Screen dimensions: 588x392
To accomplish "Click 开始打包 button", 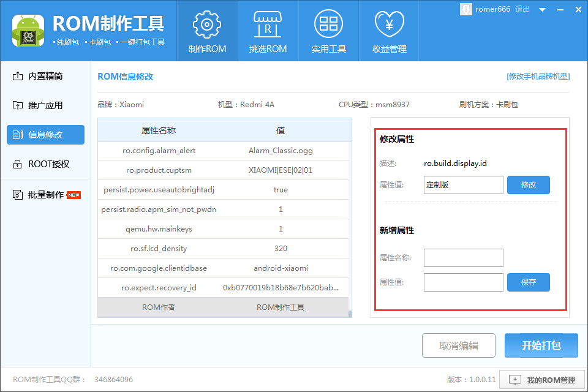I will (x=541, y=345).
